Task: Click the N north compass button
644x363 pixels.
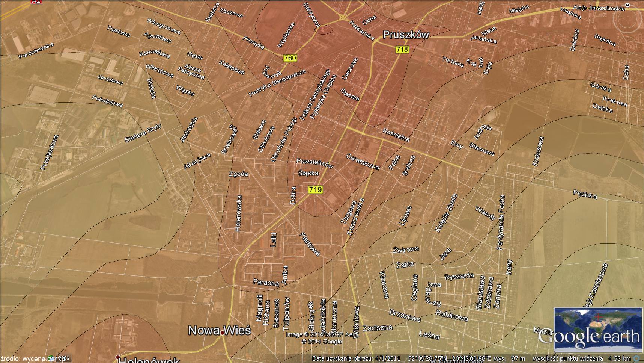Action: tap(627, 5)
